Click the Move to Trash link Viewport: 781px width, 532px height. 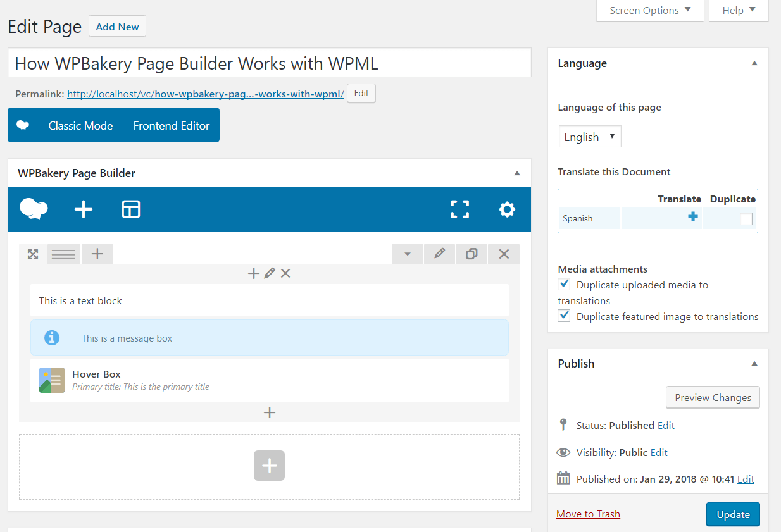[x=587, y=514]
